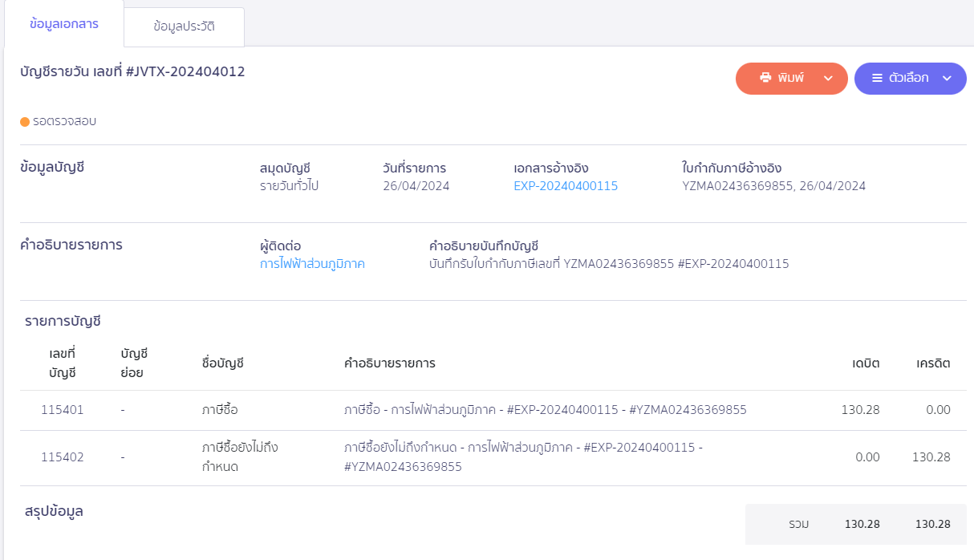
Task: Click the printer icon on พิมพ์ button
Action: tap(765, 78)
